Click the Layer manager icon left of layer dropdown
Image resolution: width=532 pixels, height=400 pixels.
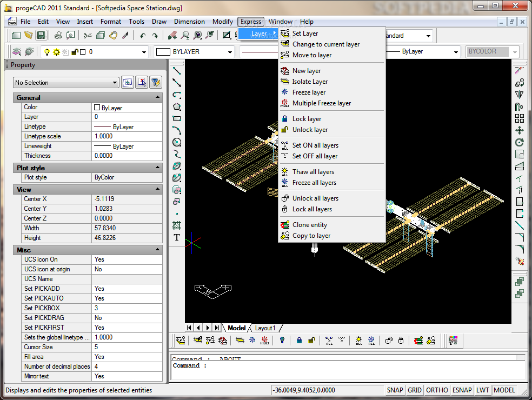point(17,52)
